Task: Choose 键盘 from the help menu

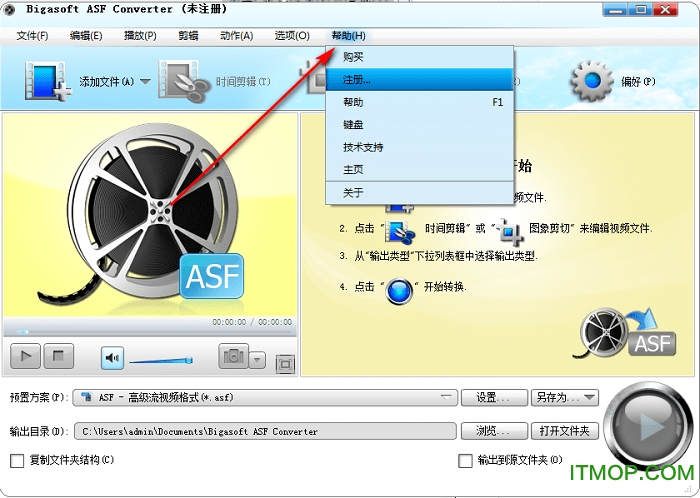Action: (x=420, y=124)
